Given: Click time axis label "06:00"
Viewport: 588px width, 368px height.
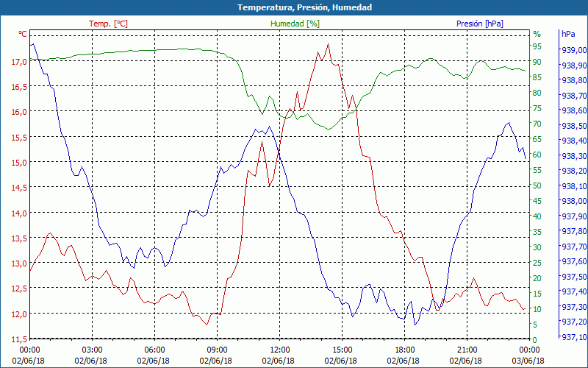Looking at the screenshot, I should point(154,350).
